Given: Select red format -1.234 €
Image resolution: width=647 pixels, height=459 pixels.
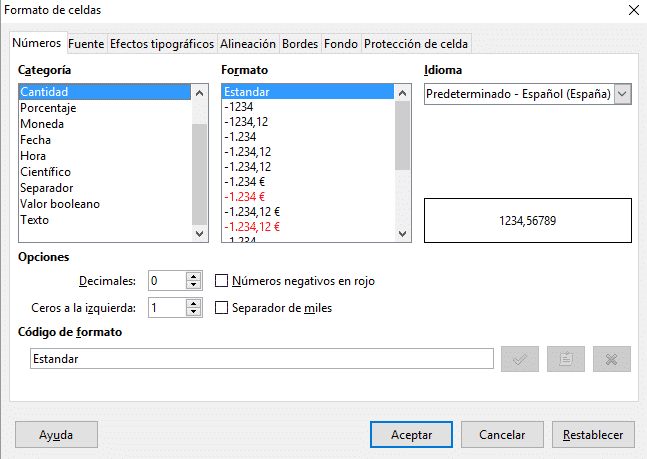Looking at the screenshot, I should click(x=308, y=196).
